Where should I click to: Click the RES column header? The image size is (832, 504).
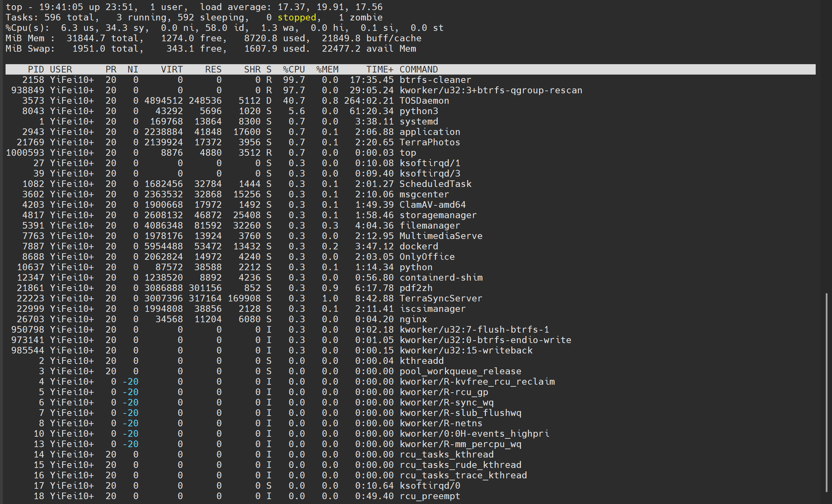click(213, 69)
